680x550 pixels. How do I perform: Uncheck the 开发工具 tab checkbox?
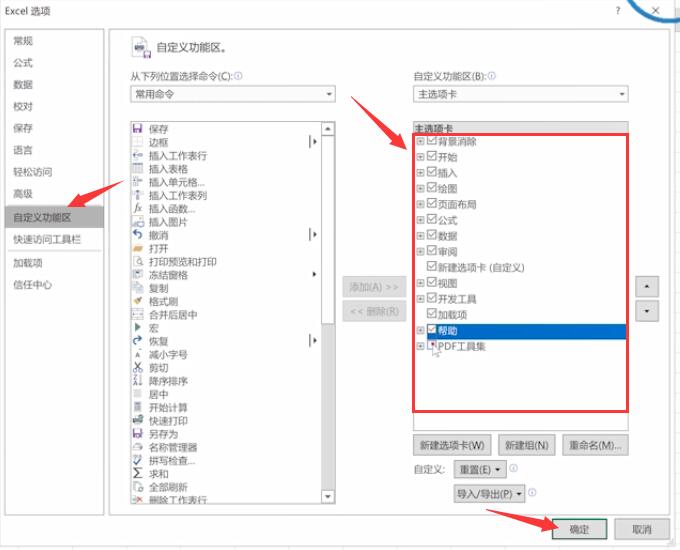(432, 298)
